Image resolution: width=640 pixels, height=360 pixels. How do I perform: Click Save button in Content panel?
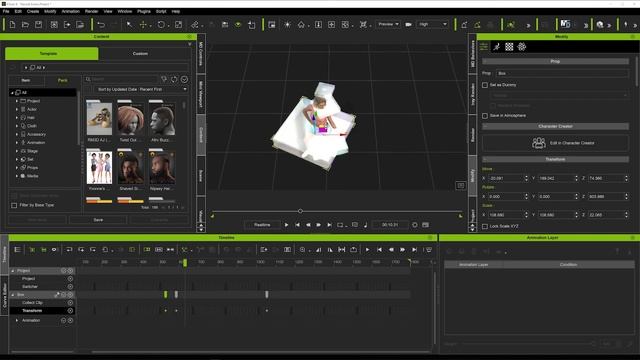click(x=98, y=220)
